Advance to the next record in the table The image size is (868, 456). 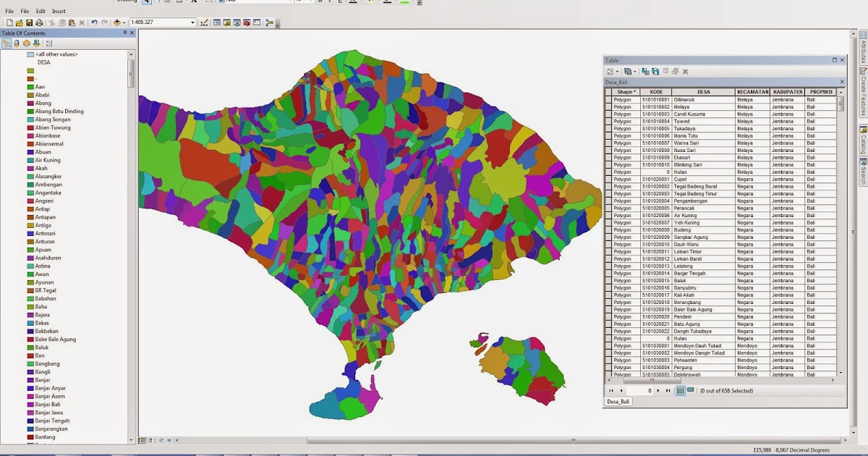[x=658, y=391]
